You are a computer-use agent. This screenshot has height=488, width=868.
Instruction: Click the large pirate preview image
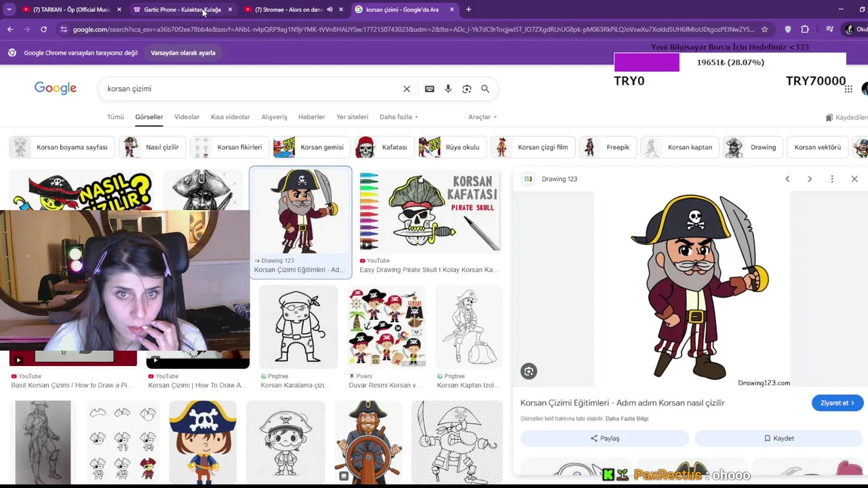coord(692,288)
